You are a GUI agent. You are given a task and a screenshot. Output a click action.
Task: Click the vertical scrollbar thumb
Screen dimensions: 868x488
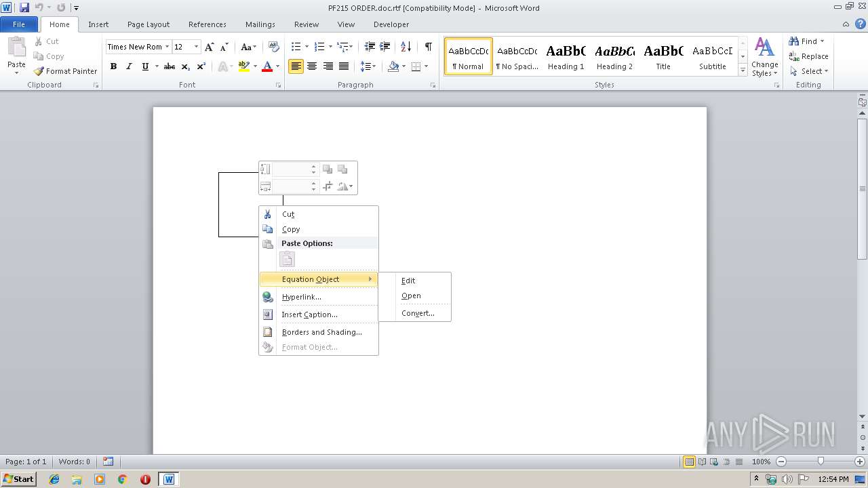(863, 188)
